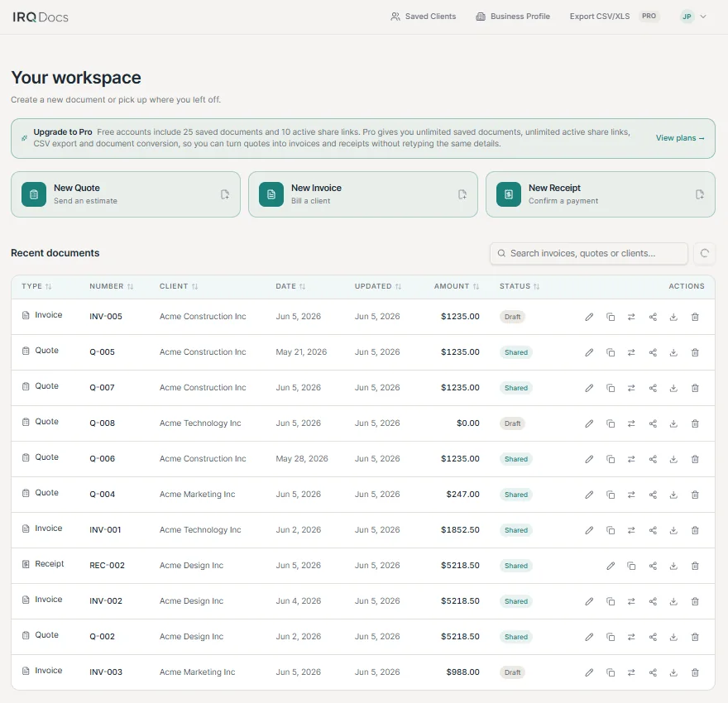Image resolution: width=728 pixels, height=703 pixels.
Task: Edit quote Q-005
Action: point(589,352)
